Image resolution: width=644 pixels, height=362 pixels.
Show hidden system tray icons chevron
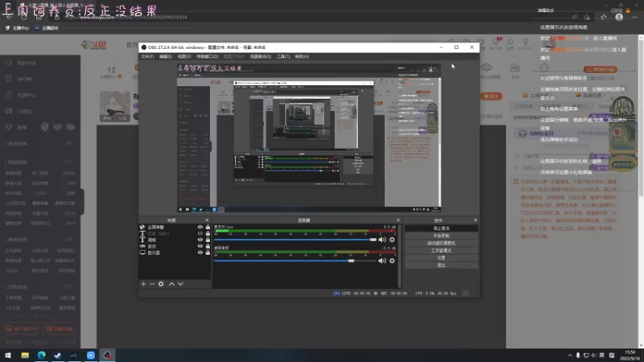(x=570, y=356)
